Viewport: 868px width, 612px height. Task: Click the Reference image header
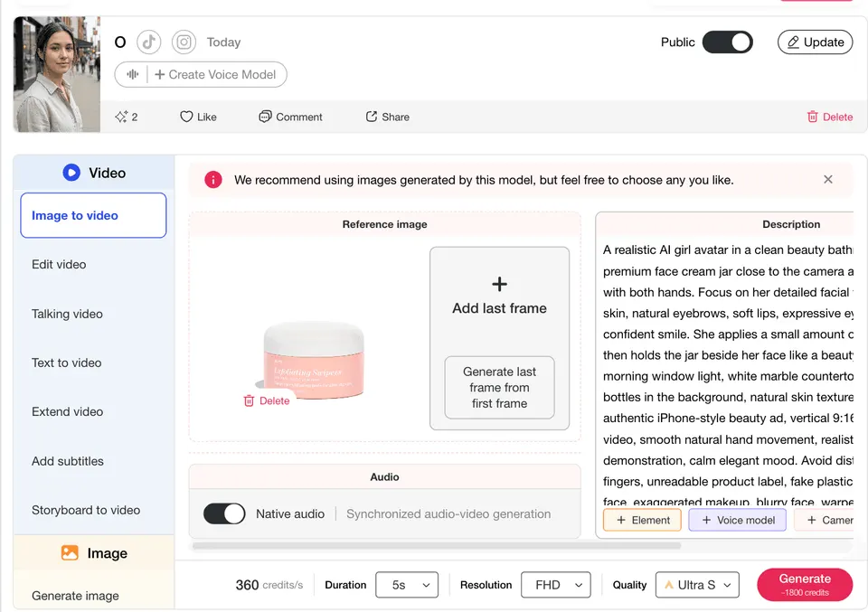385,224
